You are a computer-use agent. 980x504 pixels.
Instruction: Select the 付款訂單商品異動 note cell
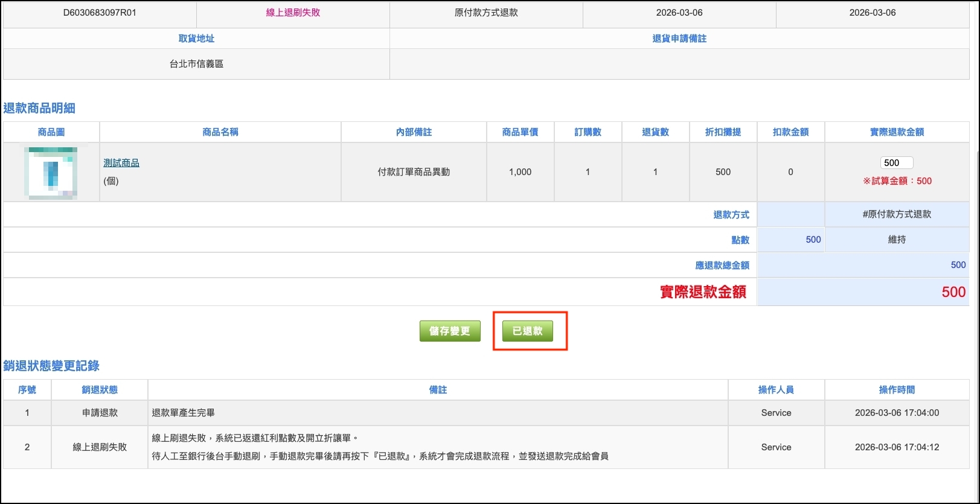tap(414, 172)
